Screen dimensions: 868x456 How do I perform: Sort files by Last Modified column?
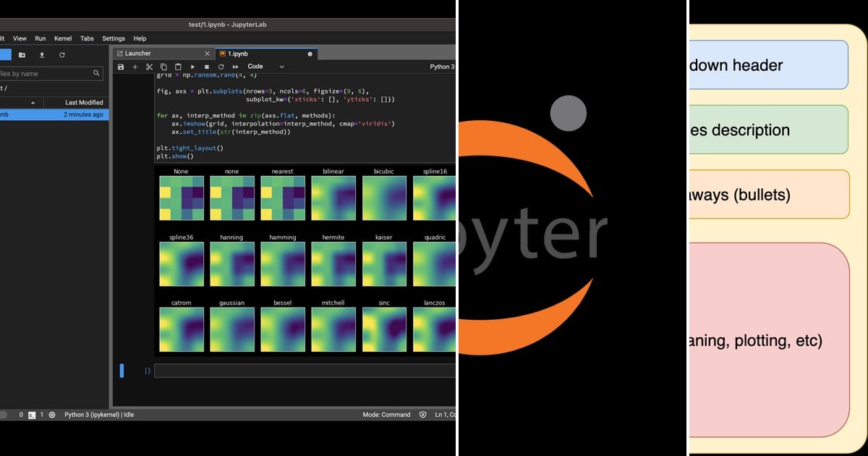(85, 102)
